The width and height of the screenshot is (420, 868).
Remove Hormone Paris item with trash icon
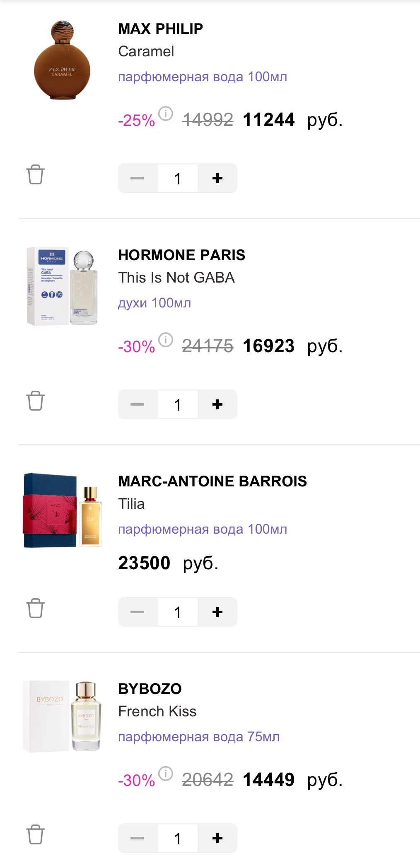pos(36,401)
